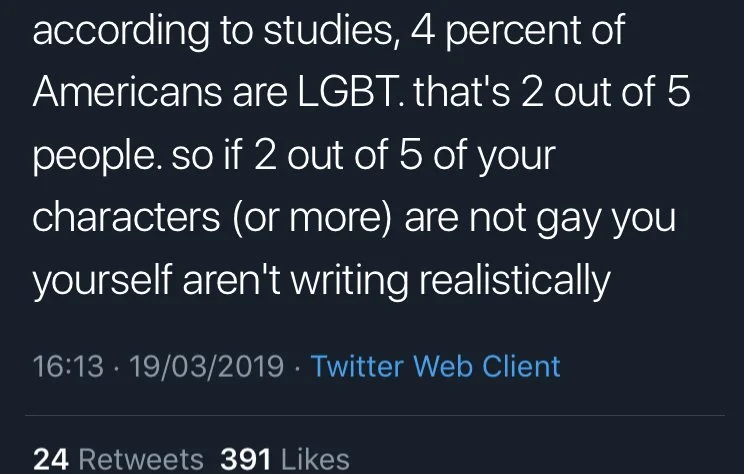Click the word "Likes" label
Image resolution: width=744 pixels, height=474 pixels.
coord(315,459)
